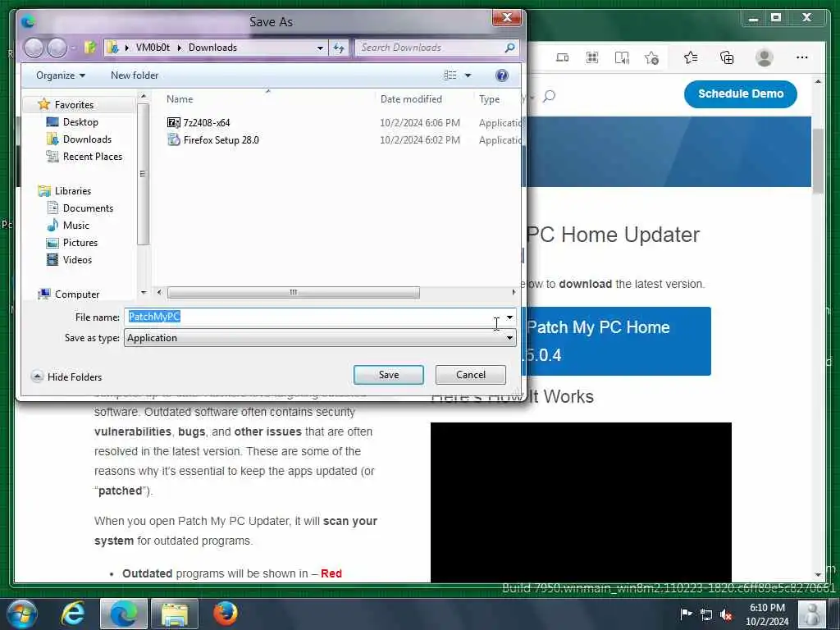This screenshot has height=630, width=840.
Task: Select Desktop in the navigation pane
Action: tap(80, 122)
